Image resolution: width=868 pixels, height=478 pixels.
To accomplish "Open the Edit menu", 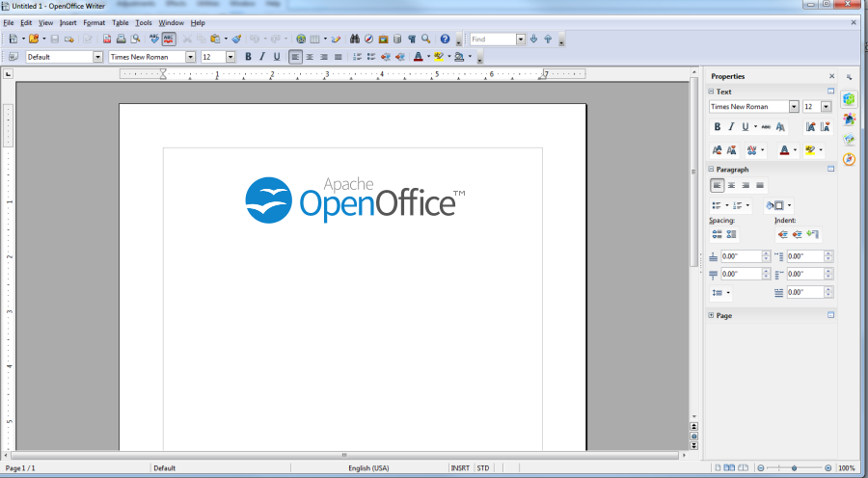I will (26, 23).
